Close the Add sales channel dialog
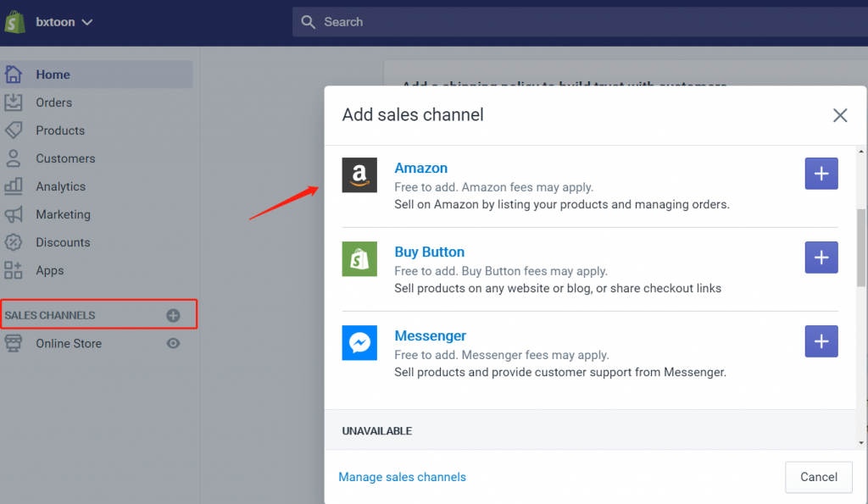This screenshot has width=868, height=504. [839, 115]
